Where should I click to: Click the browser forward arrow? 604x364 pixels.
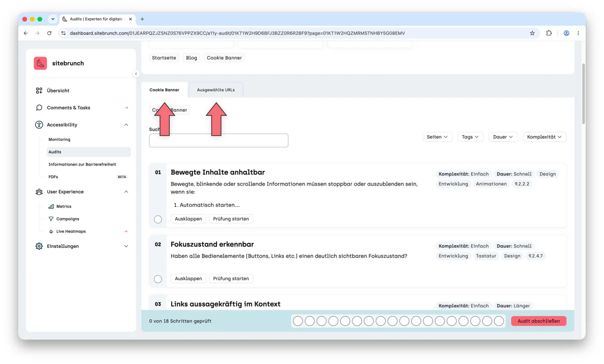point(37,33)
